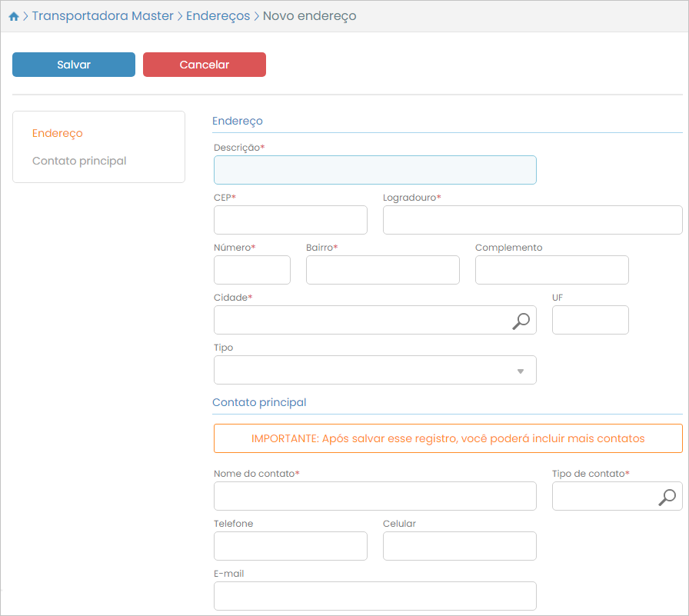Click the Logradouro text field
The width and height of the screenshot is (689, 616).
click(532, 220)
